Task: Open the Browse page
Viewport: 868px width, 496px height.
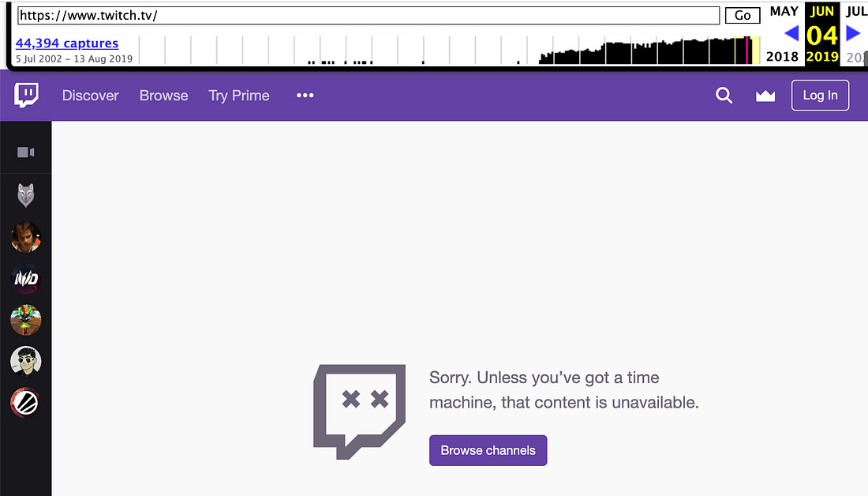Action: click(163, 96)
